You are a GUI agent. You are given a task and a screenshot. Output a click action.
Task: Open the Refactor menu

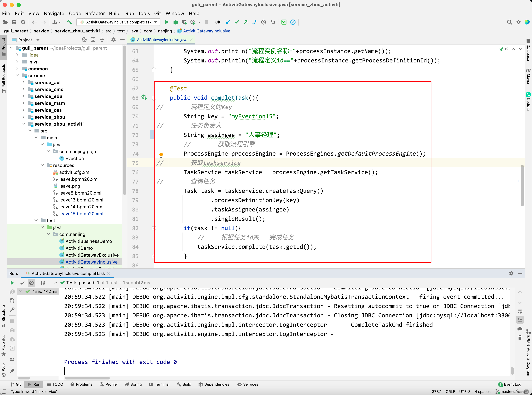coord(95,13)
